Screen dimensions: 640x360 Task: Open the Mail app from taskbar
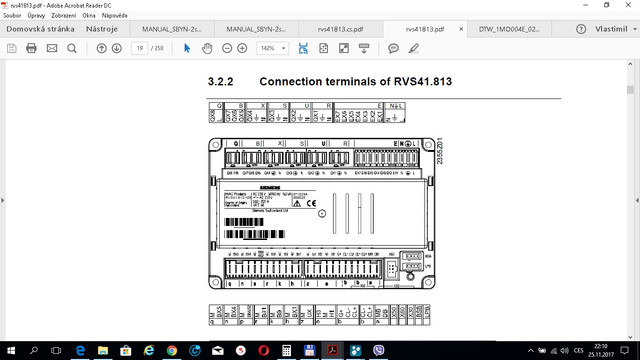pyautogui.click(x=218, y=351)
